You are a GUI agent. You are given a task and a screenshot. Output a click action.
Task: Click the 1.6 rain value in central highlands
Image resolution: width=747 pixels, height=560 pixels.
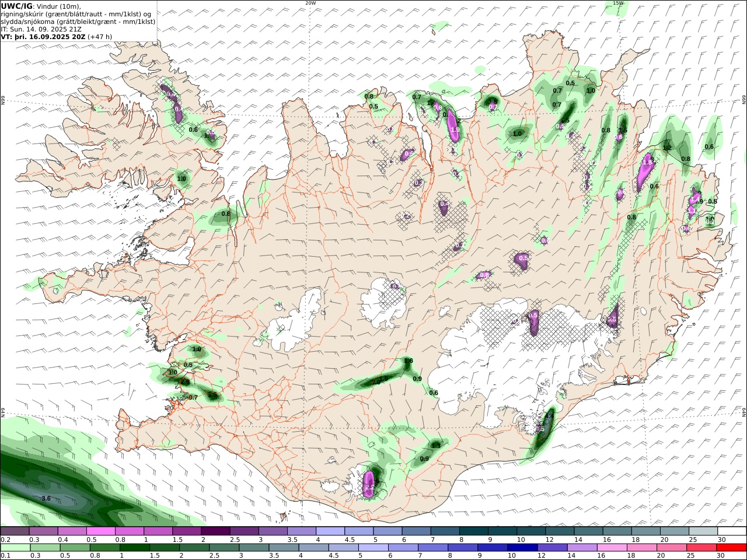tap(409, 361)
